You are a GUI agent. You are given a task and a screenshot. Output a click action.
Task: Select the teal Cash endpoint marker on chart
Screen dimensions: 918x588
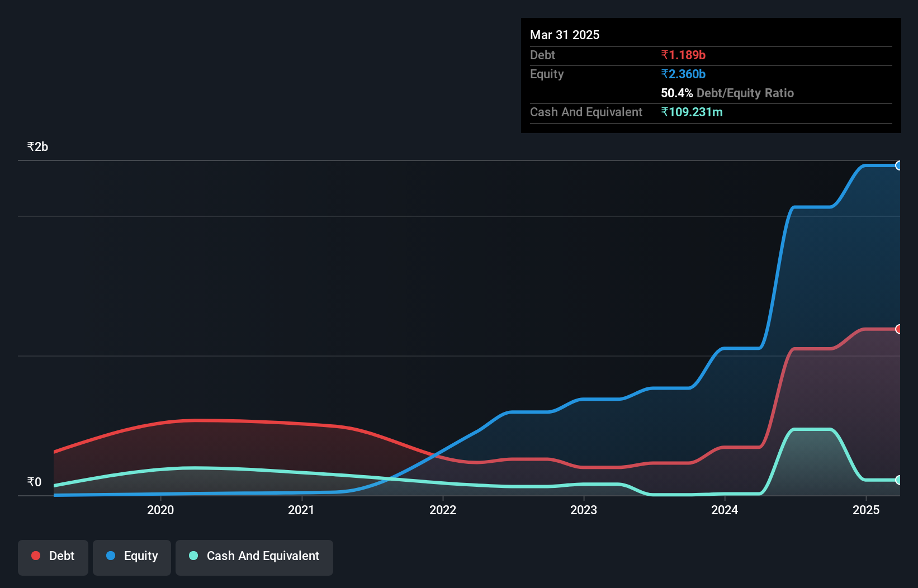click(898, 480)
